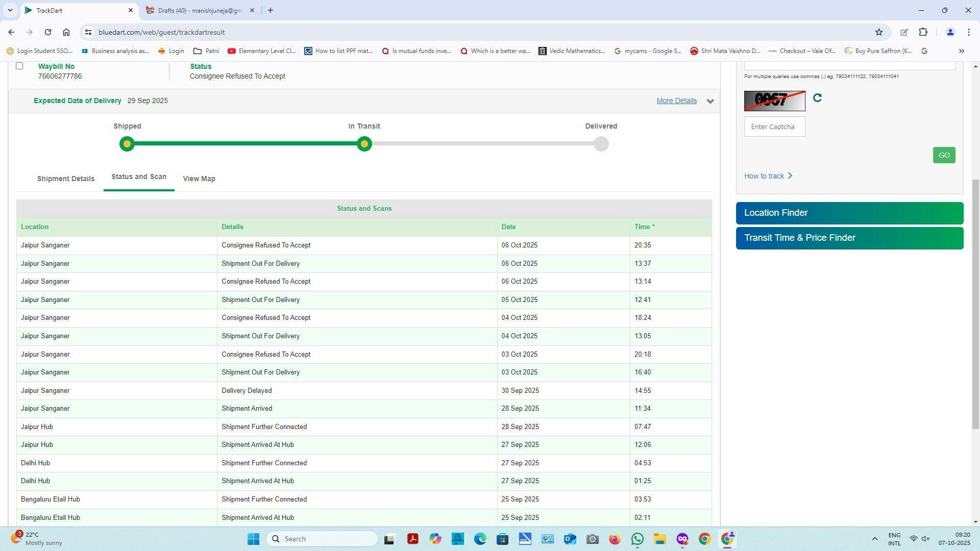Show hidden bookmarks overflow chevron

(x=962, y=51)
